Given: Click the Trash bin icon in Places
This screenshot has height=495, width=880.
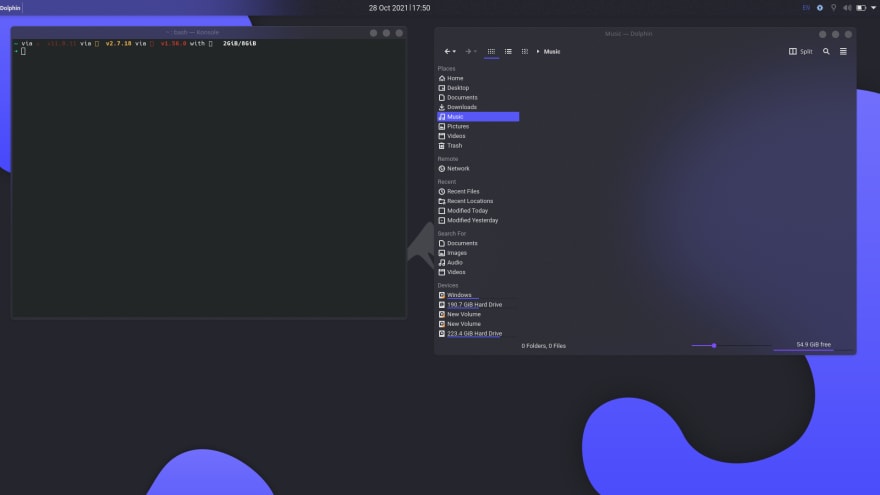Looking at the screenshot, I should point(442,145).
